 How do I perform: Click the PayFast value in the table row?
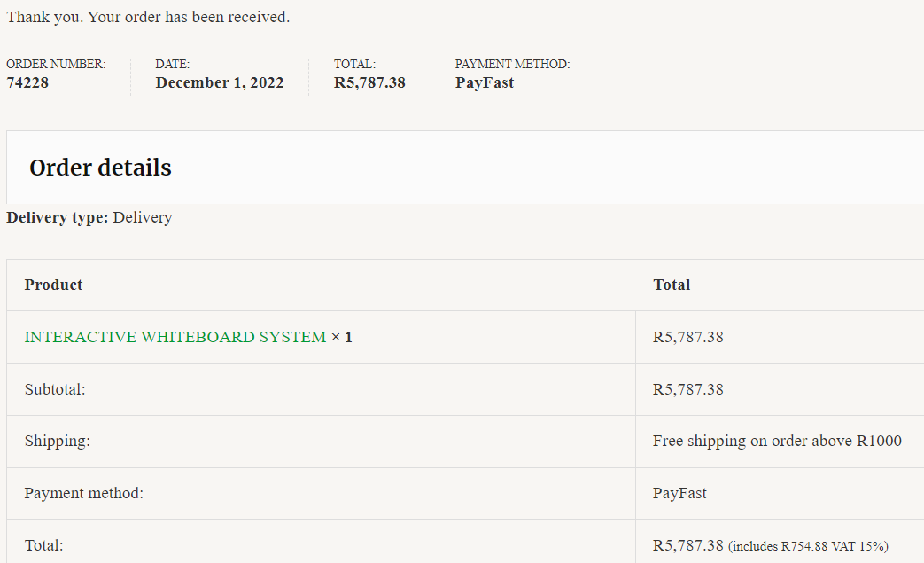(679, 493)
